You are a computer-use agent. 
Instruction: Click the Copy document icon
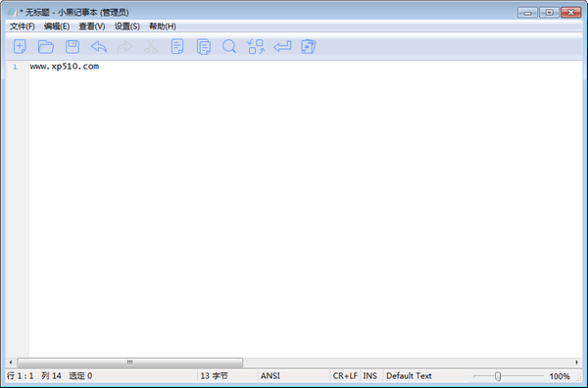177,46
